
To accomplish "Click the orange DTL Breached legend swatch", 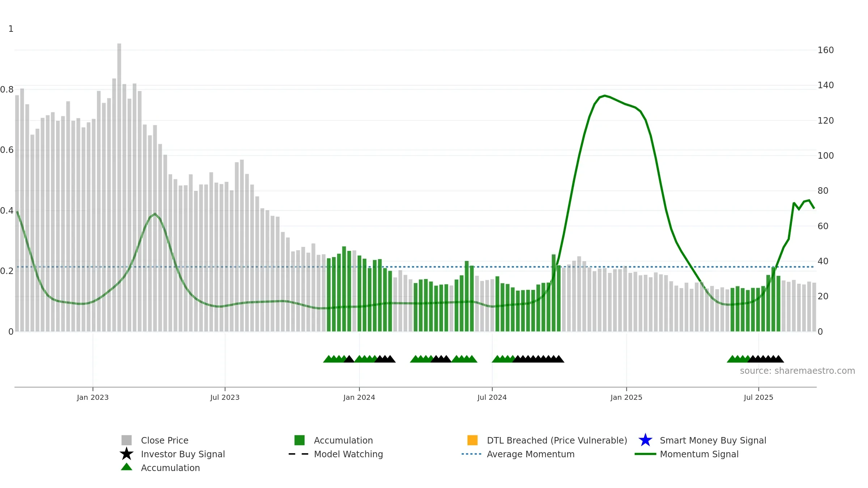I will 472,440.
